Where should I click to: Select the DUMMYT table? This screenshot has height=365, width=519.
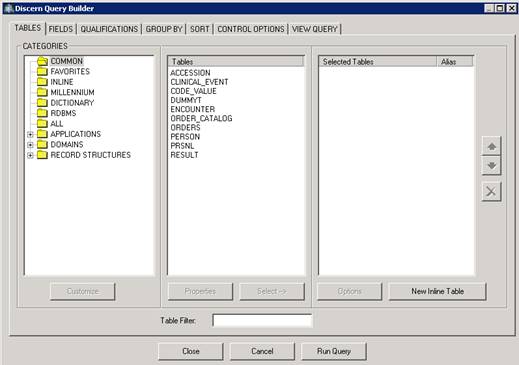pos(186,100)
